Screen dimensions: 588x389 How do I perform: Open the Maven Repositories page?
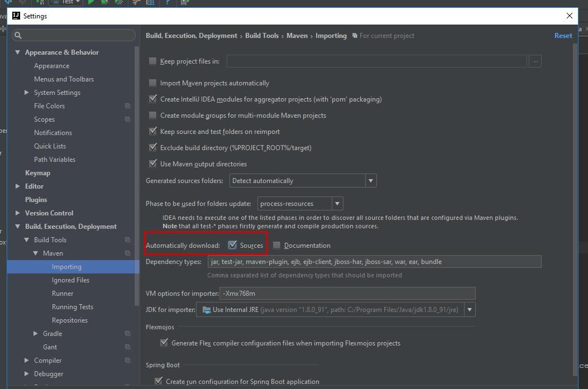[70, 320]
